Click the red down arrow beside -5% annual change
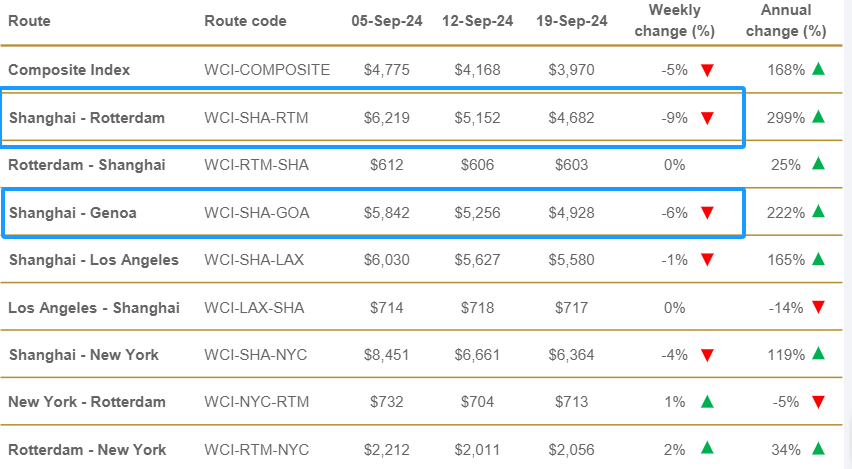The width and height of the screenshot is (852, 469). (x=818, y=402)
